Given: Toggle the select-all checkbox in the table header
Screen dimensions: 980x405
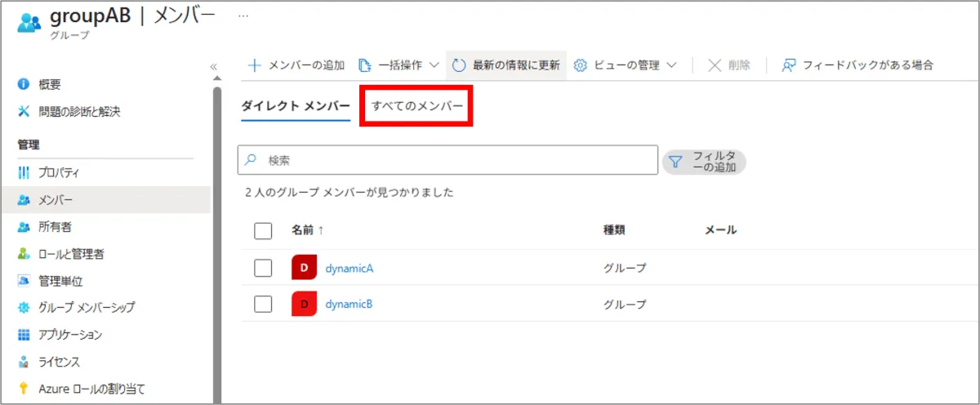Looking at the screenshot, I should [x=263, y=231].
